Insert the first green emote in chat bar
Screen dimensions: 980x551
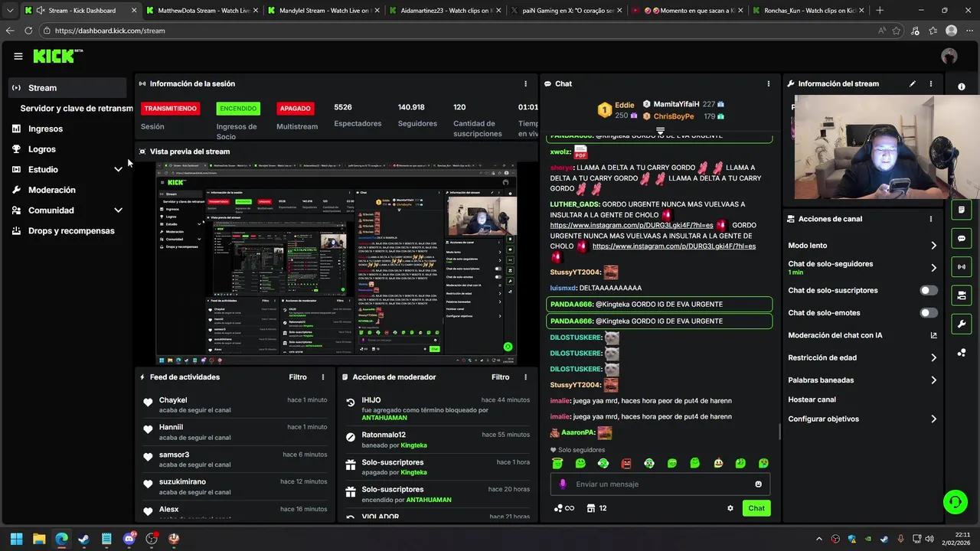click(557, 463)
